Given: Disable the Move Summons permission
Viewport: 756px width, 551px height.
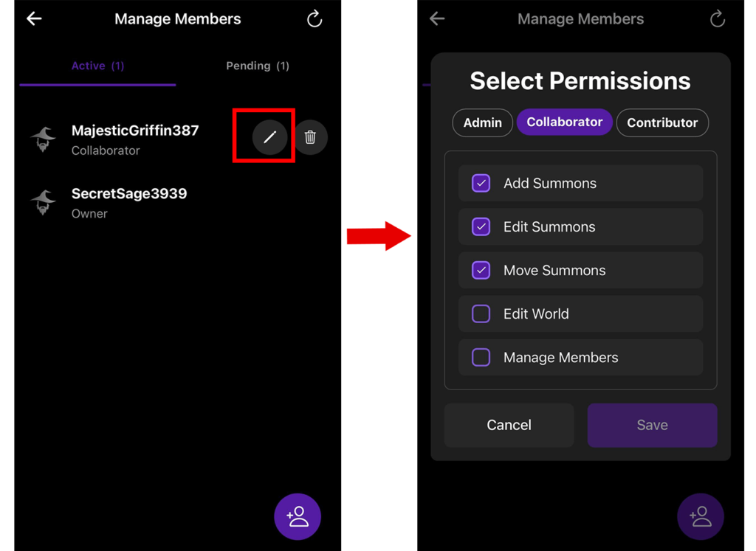Looking at the screenshot, I should pos(481,270).
